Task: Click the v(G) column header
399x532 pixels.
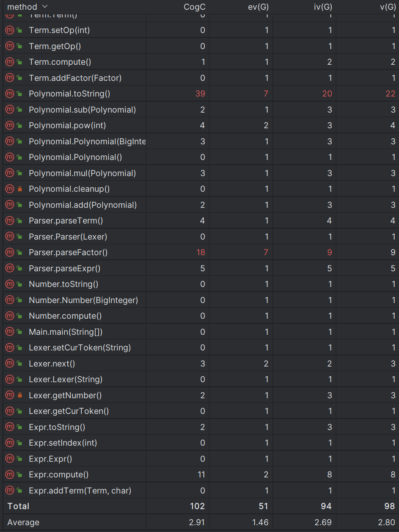Action: [x=387, y=7]
